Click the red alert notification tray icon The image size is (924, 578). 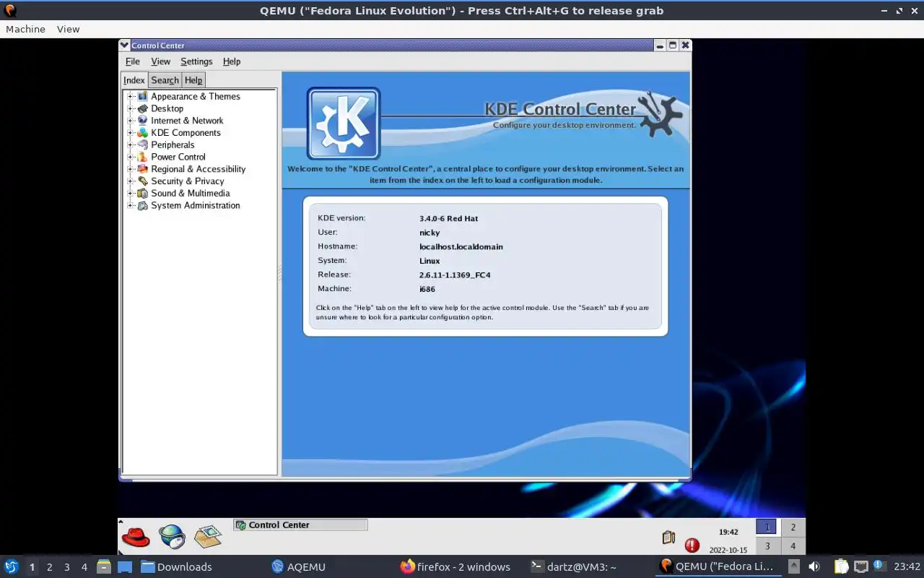[x=692, y=545]
